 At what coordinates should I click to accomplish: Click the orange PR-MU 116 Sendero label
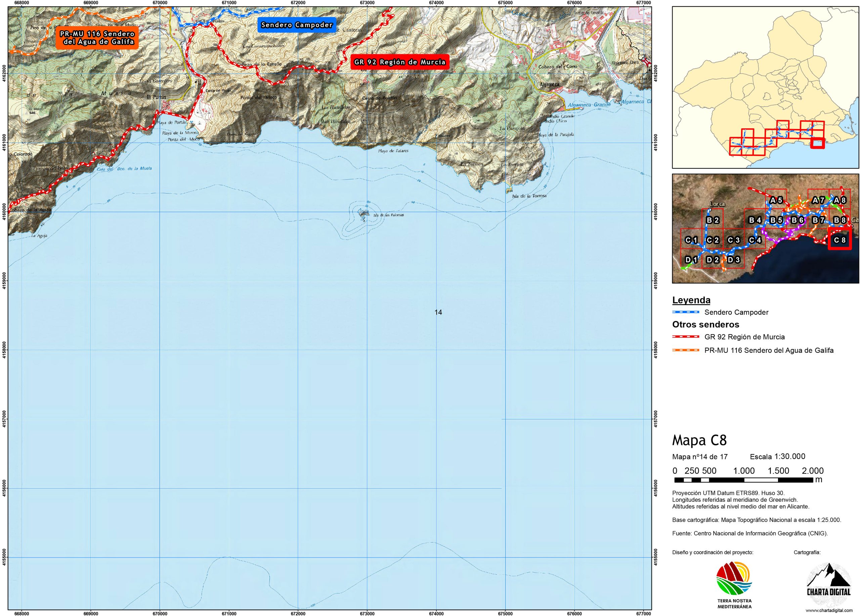(x=97, y=38)
